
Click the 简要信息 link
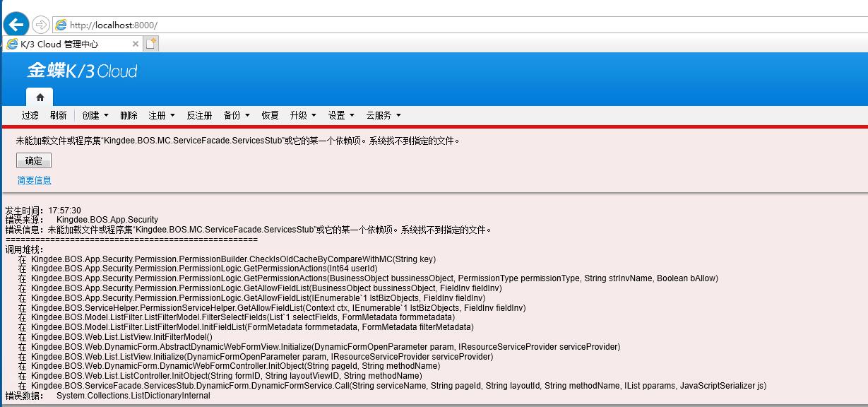35,180
